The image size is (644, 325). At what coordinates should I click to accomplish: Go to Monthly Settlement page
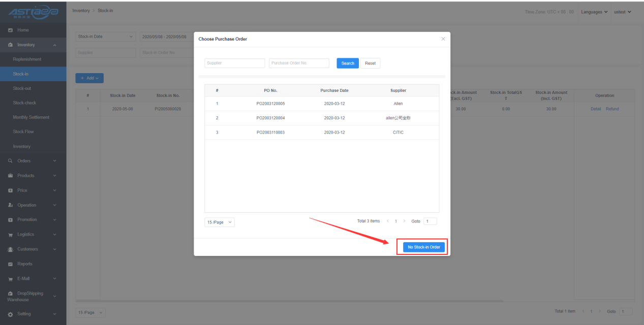point(31,117)
